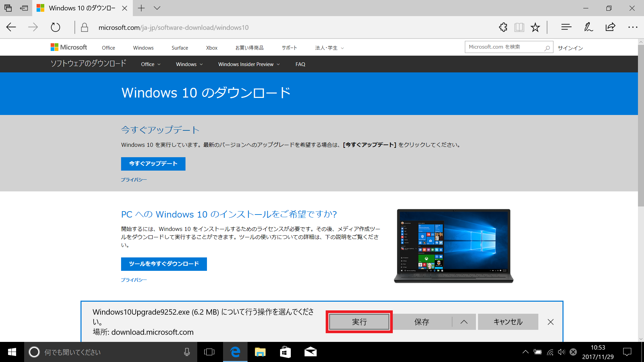
Task: Expand the 法人・学生 dropdown menu
Action: tap(329, 48)
